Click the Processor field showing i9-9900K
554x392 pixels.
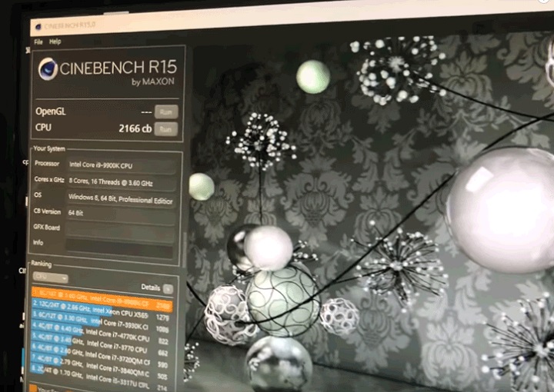[x=122, y=165]
